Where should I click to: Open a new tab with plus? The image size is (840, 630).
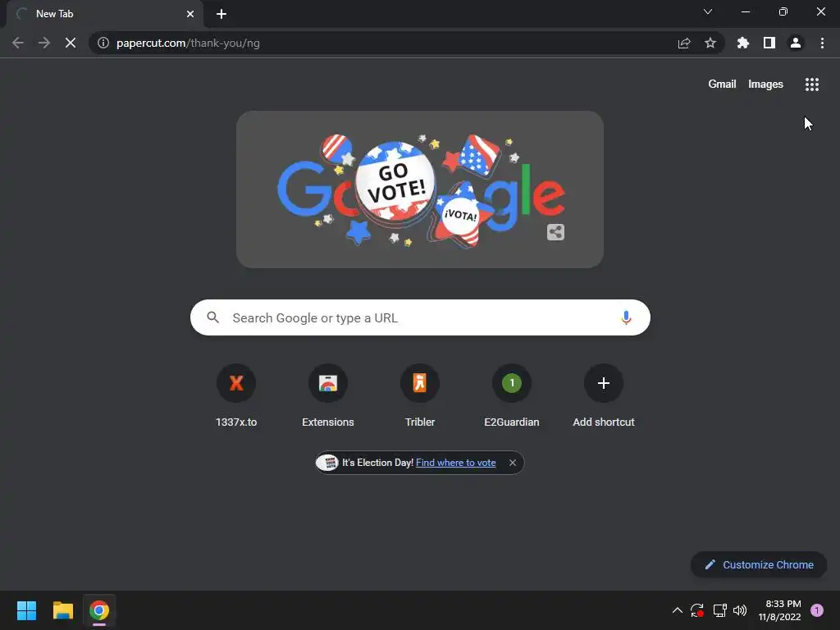click(221, 14)
